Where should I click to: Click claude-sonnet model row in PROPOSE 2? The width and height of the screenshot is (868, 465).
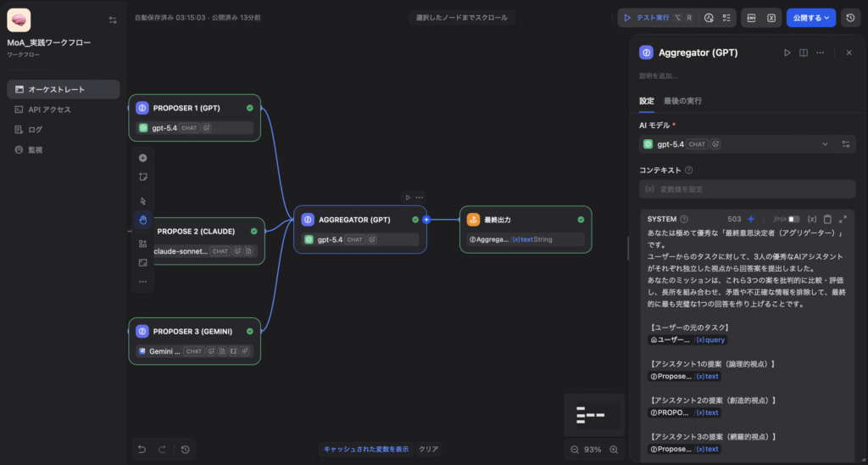tap(204, 251)
